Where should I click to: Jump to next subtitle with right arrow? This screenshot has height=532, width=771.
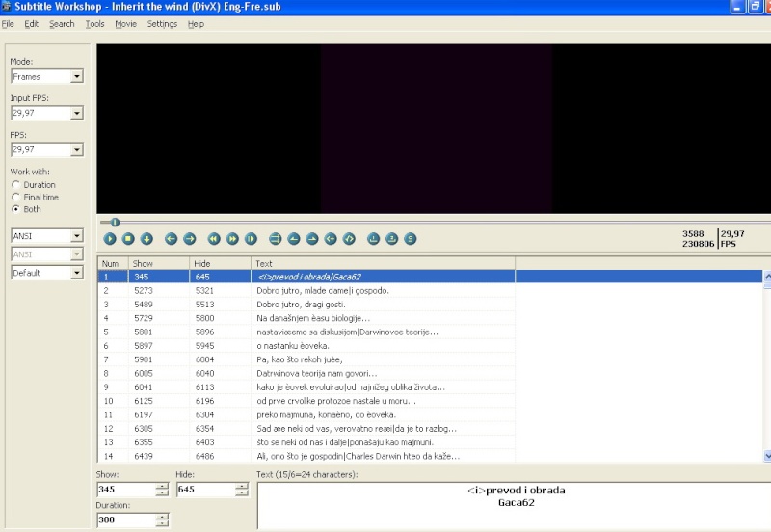tap(190, 239)
